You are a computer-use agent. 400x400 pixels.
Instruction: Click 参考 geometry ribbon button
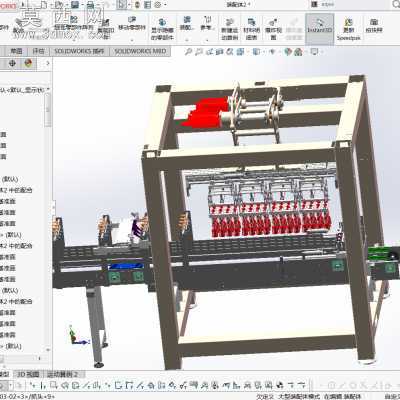pyautogui.click(x=207, y=23)
